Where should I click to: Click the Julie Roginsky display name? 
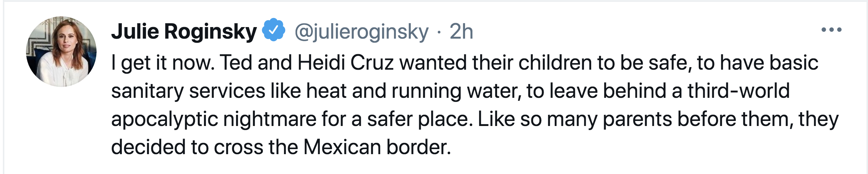(184, 31)
